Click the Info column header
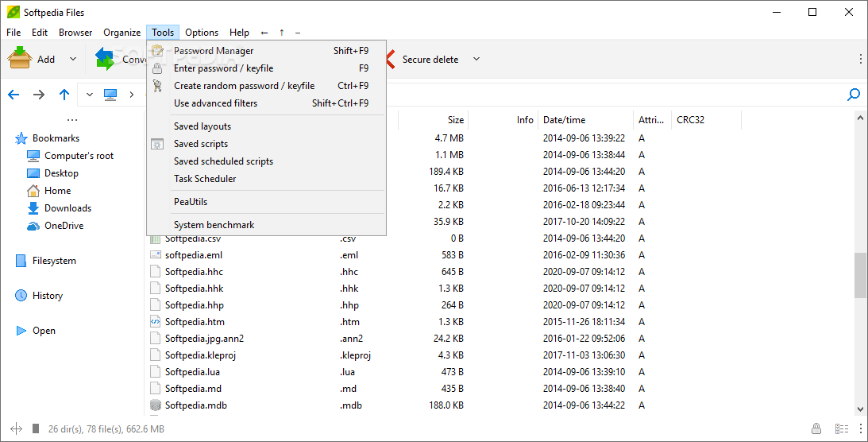Viewport: 868px width, 442px height. 503,119
